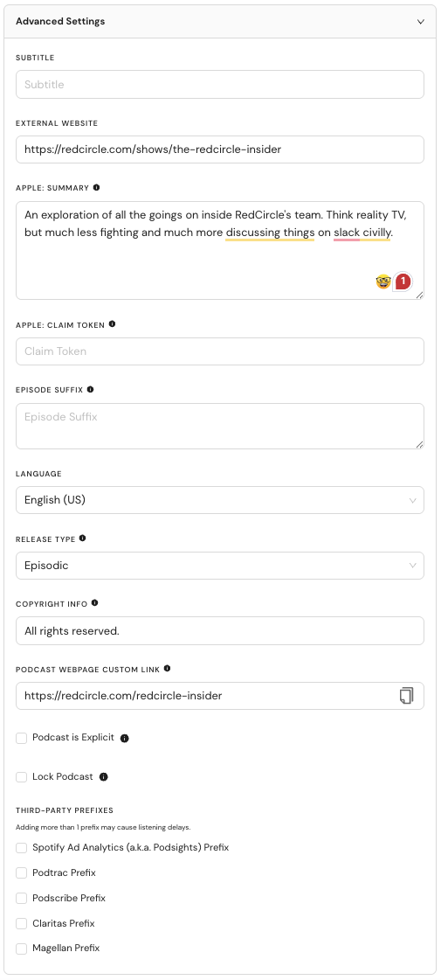
Task: Collapse the Advanced Settings section
Action: 420,21
